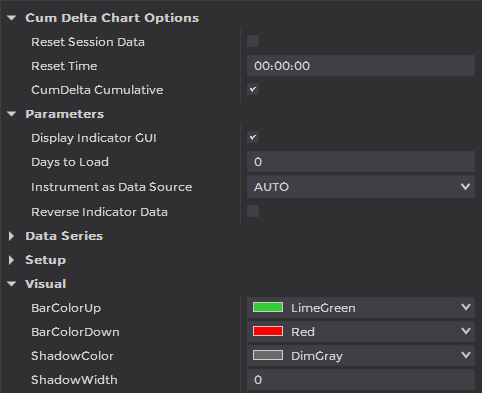The width and height of the screenshot is (482, 393).
Task: Select the Data Series header label
Action: tap(64, 236)
